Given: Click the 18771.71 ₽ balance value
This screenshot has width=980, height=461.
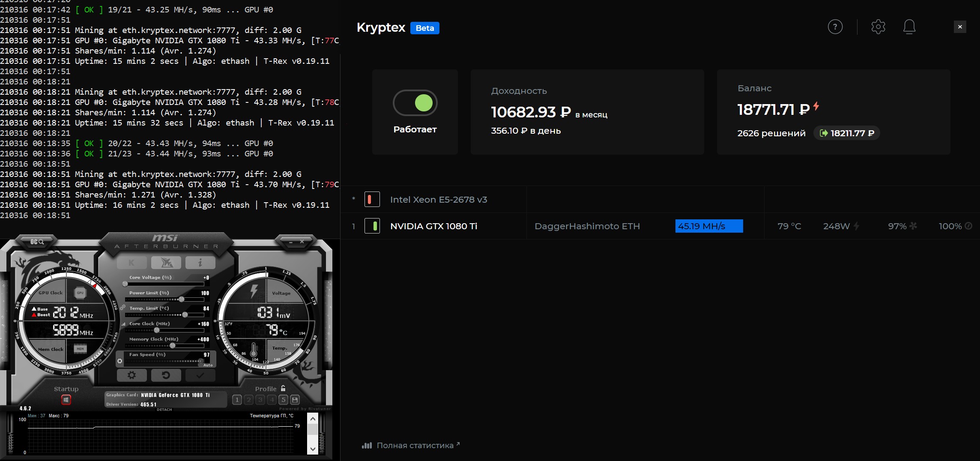Looking at the screenshot, I should pos(774,110).
